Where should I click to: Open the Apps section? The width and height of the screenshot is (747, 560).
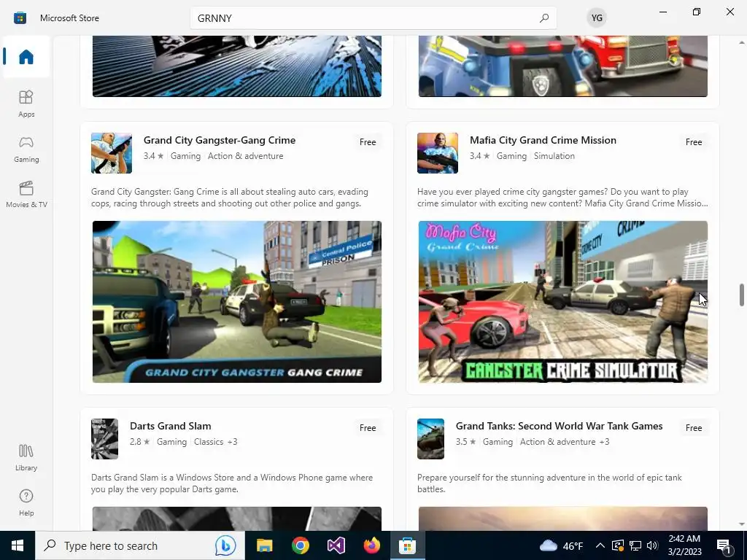(26, 104)
